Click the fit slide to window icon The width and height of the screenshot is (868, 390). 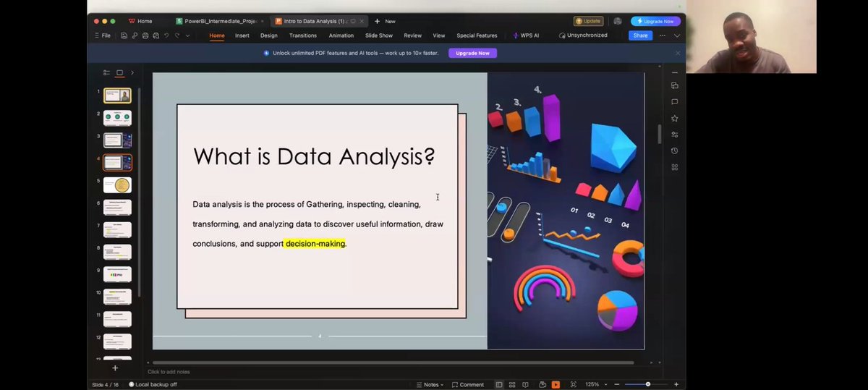click(x=574, y=384)
